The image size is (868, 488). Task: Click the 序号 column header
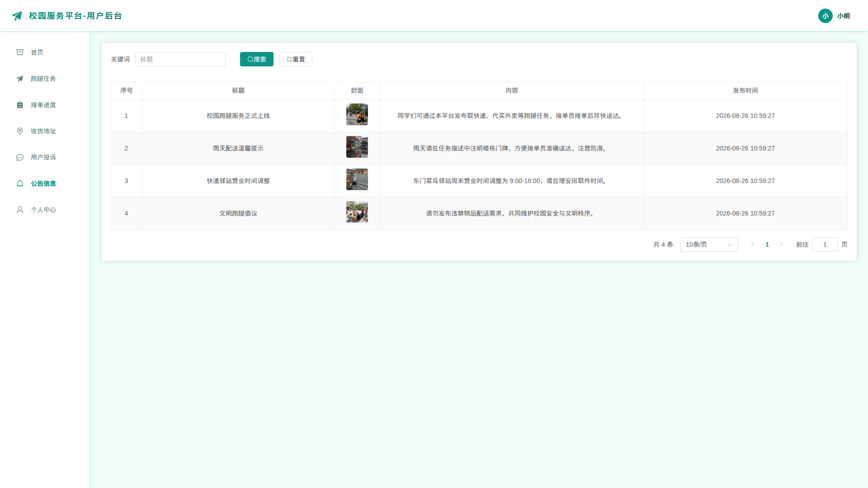(127, 90)
